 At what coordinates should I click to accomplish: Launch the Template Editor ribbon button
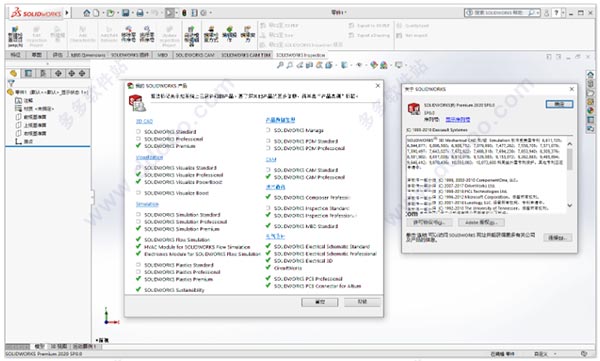(191, 36)
